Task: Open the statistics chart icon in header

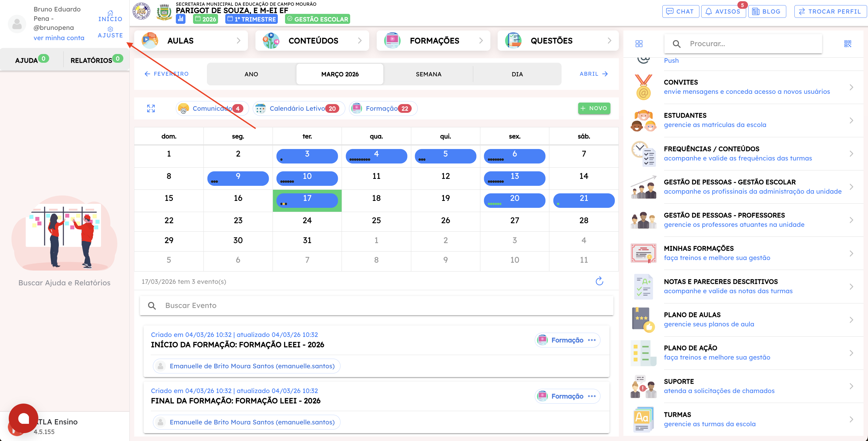Action: [181, 19]
